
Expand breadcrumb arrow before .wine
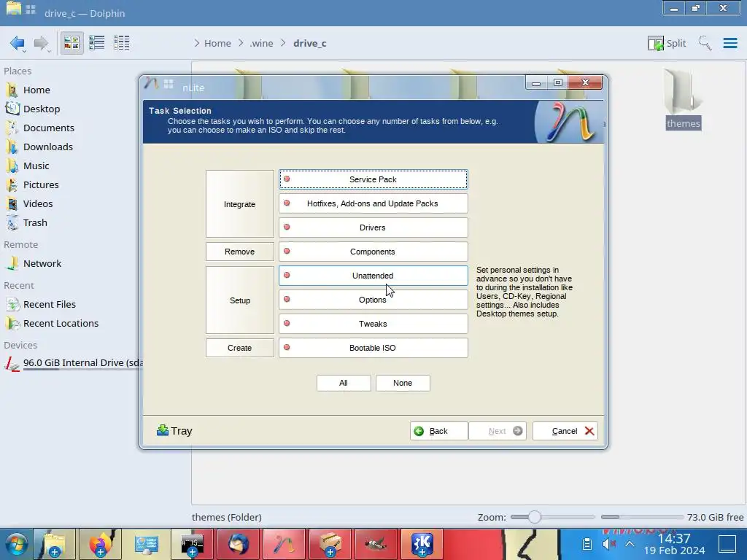[241, 43]
